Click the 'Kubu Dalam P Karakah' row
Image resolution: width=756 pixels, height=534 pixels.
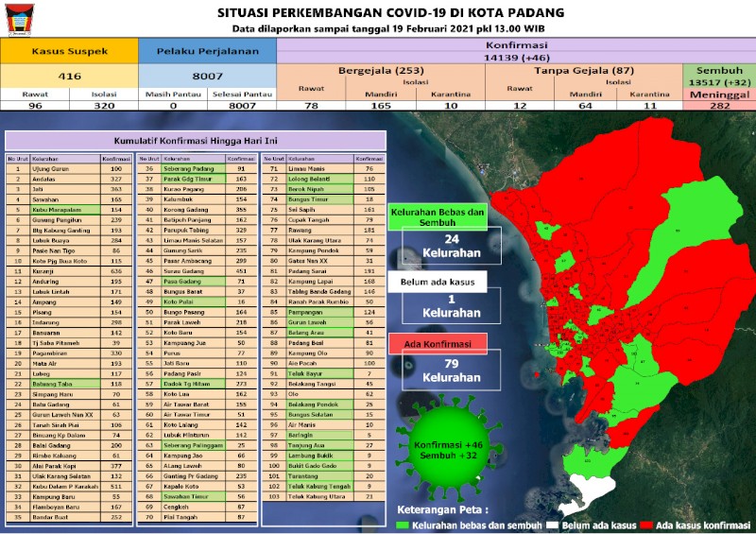coord(68,486)
